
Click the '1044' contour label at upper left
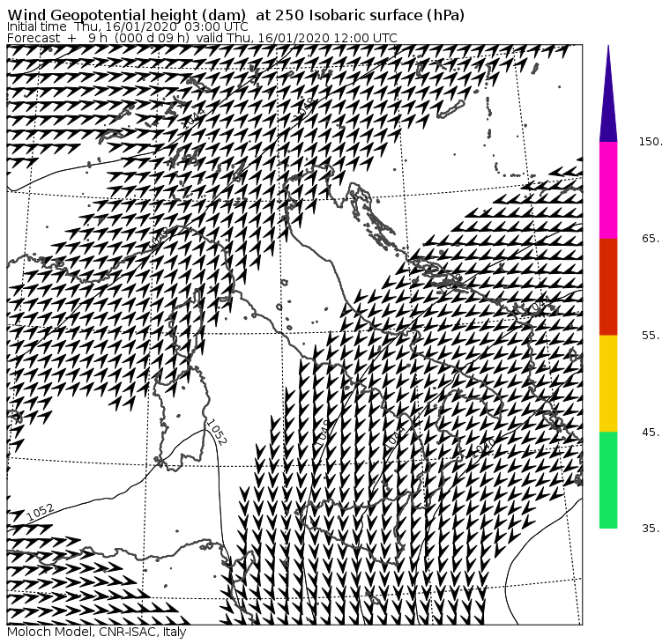pyautogui.click(x=193, y=119)
